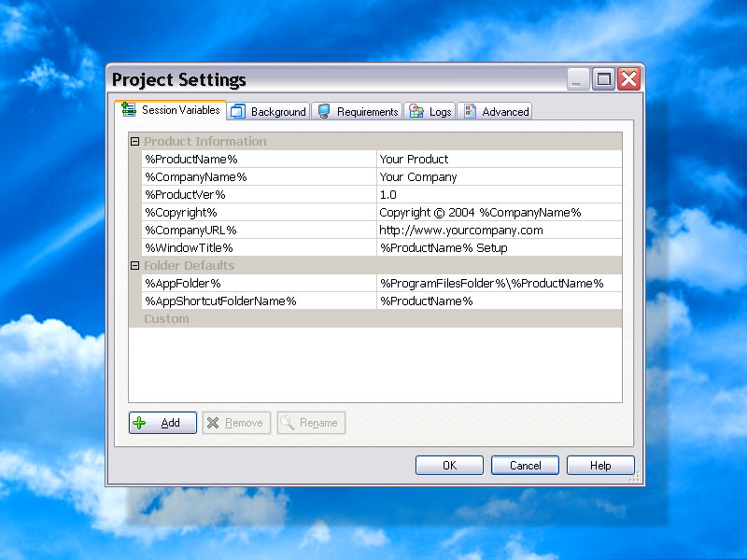Click the Rename button

coord(311,423)
